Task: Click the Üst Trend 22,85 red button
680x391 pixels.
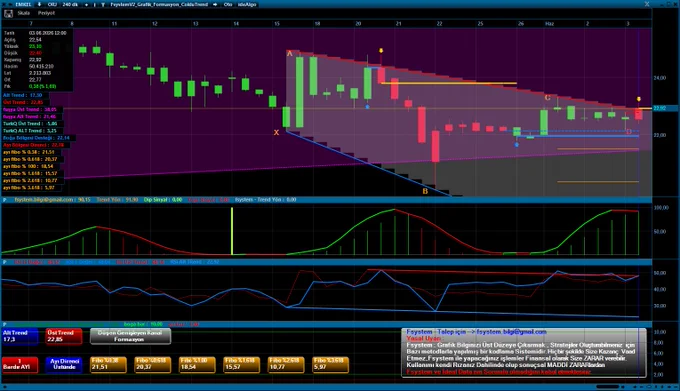Action: point(64,336)
